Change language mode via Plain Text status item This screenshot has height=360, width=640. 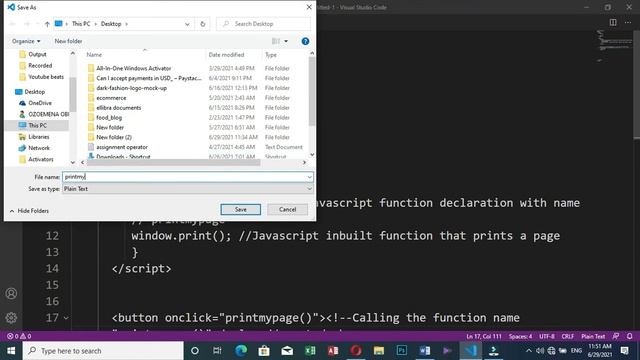click(593, 336)
